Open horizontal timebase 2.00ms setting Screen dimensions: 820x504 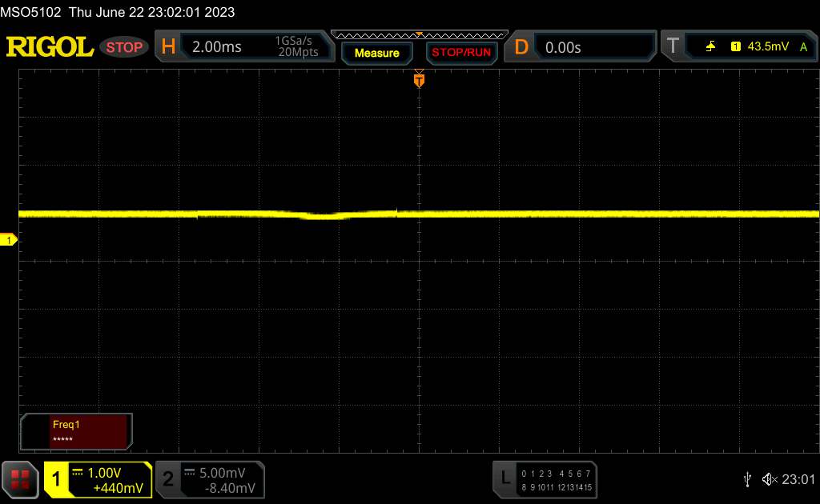point(216,47)
